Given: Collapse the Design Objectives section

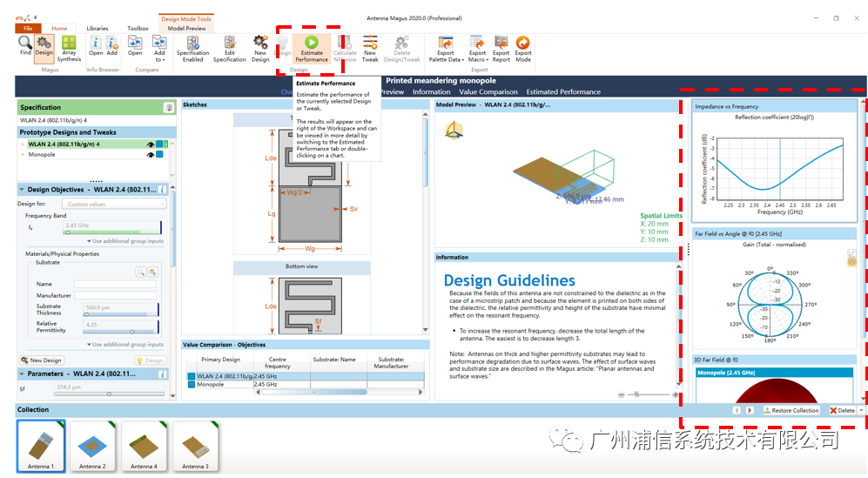Looking at the screenshot, I should click(22, 190).
